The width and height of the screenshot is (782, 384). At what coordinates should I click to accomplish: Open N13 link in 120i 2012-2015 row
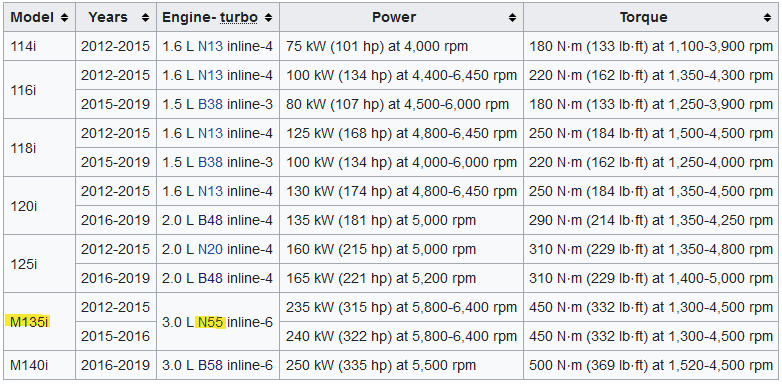click(x=210, y=191)
